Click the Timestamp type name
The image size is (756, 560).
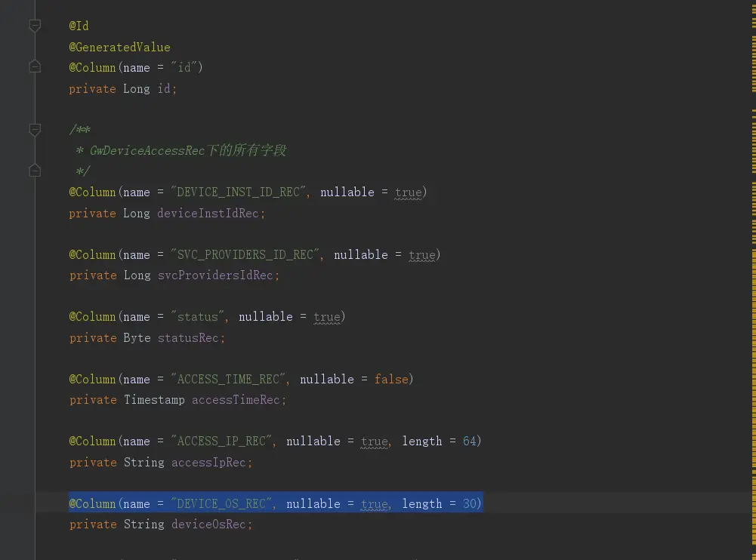(x=154, y=400)
